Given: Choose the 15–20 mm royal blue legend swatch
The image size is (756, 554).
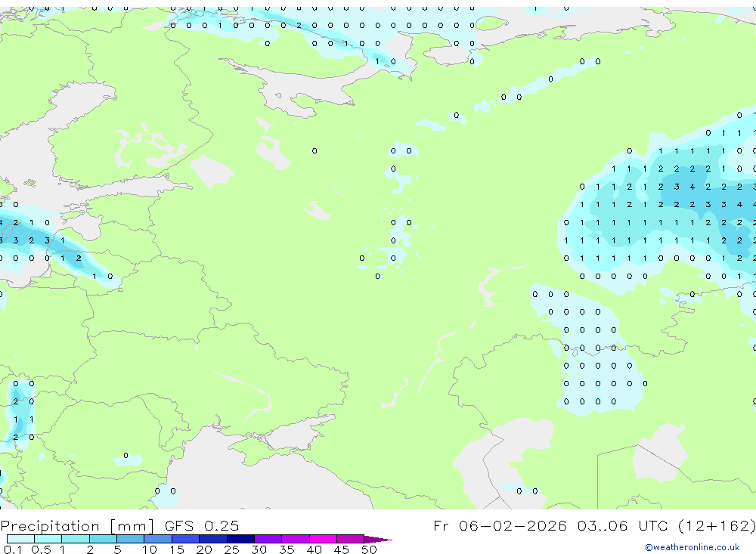Looking at the screenshot, I should [x=186, y=539].
